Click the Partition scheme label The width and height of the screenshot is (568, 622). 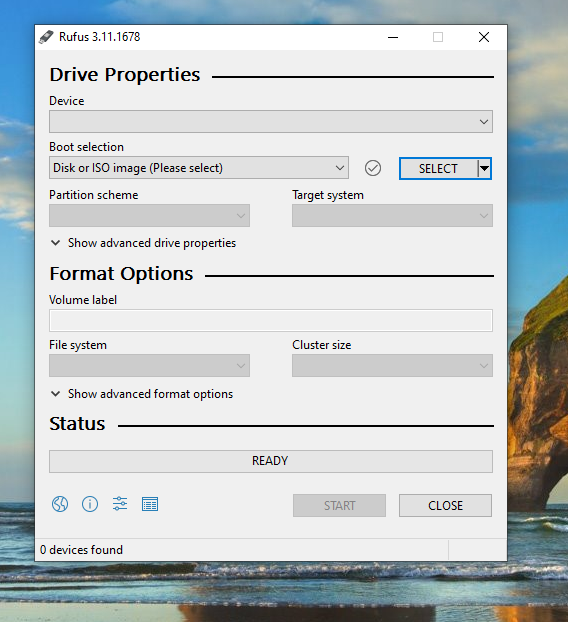click(94, 195)
